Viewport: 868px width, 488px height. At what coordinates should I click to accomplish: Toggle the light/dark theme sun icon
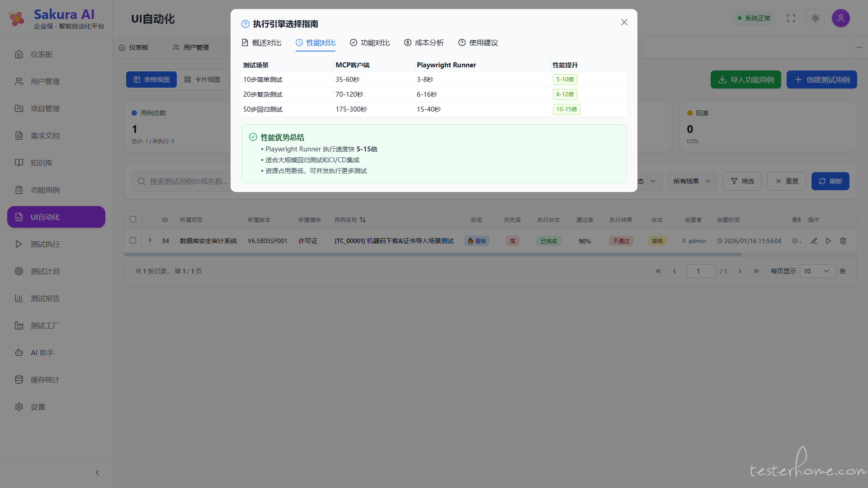[815, 18]
